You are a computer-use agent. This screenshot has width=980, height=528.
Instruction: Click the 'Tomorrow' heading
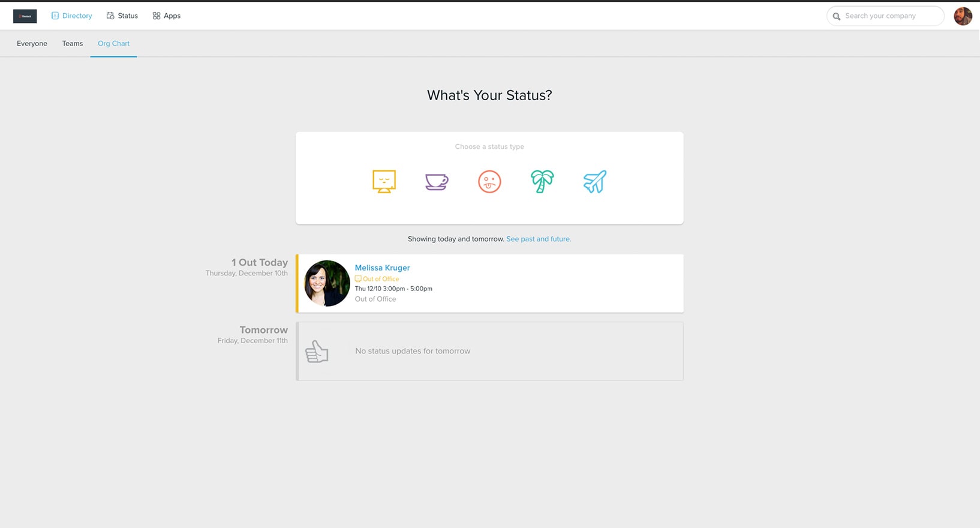pos(264,330)
